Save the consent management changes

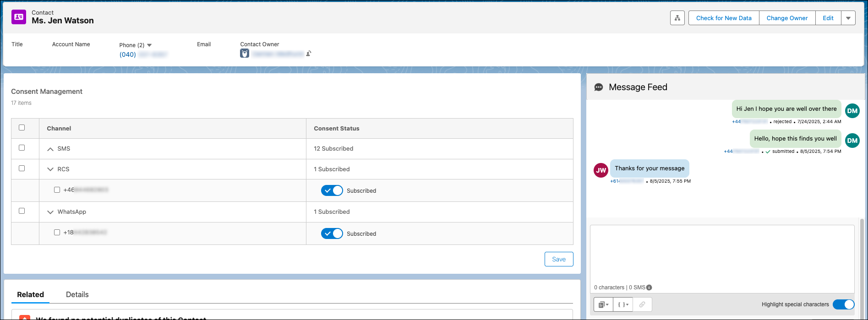[559, 259]
